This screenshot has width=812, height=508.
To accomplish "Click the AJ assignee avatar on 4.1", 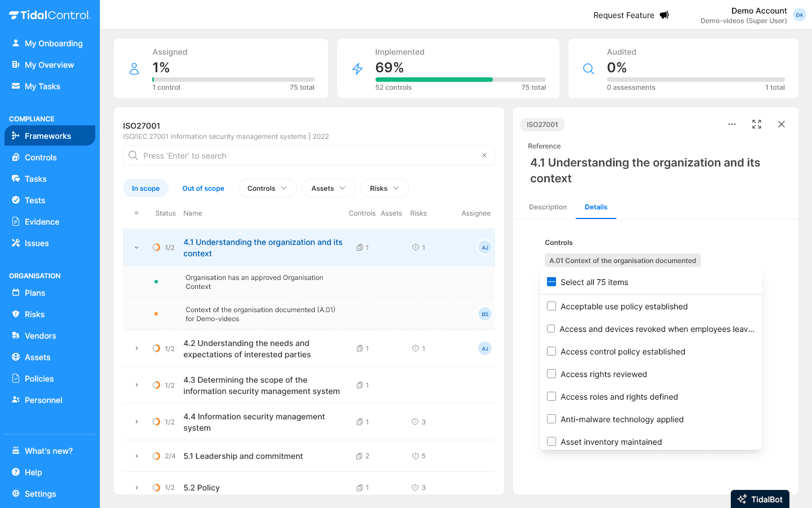I will coord(484,247).
